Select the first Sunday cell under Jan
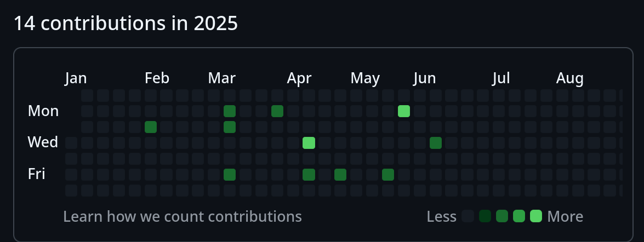The height and width of the screenshot is (242, 644). (x=87, y=95)
